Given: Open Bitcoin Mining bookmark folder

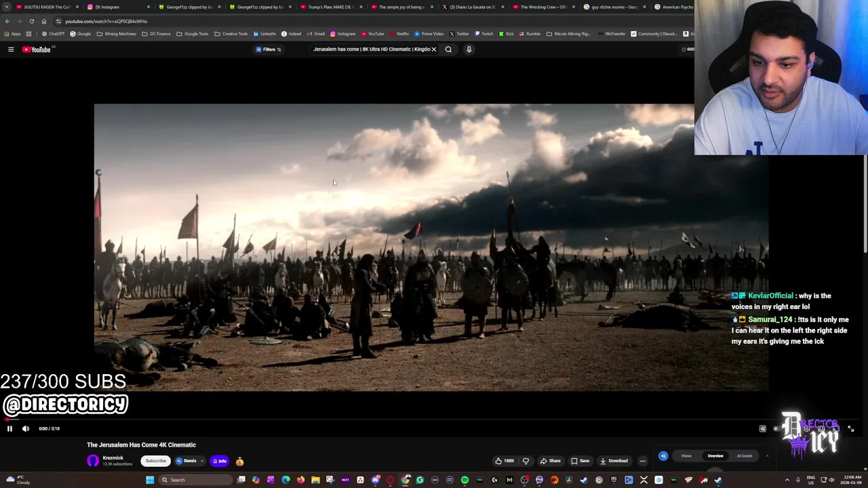Looking at the screenshot, I should [x=569, y=34].
